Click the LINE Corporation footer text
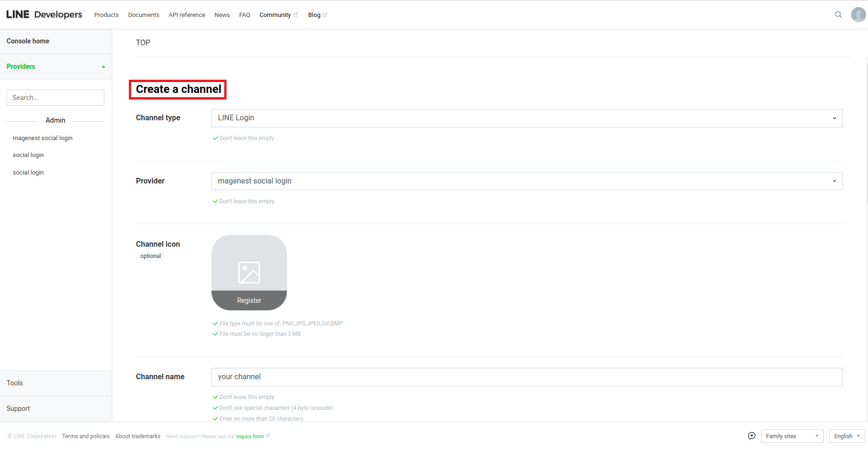The height and width of the screenshot is (450, 868). (x=32, y=436)
